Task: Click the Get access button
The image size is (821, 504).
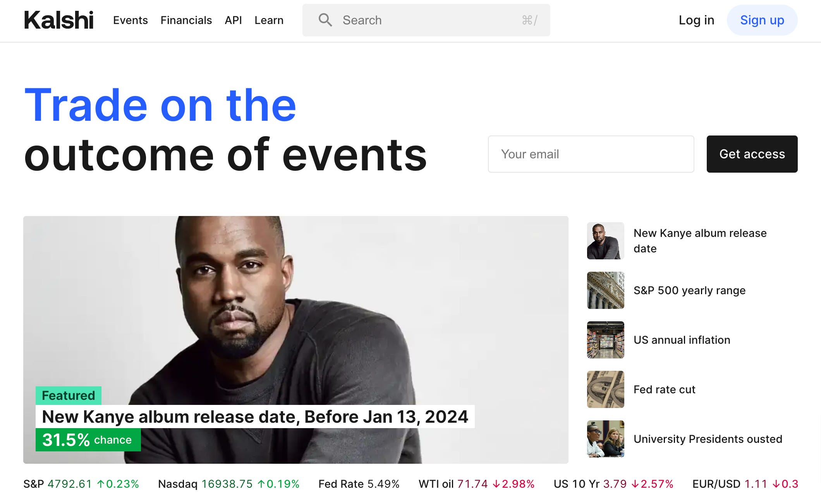Action: (x=752, y=154)
